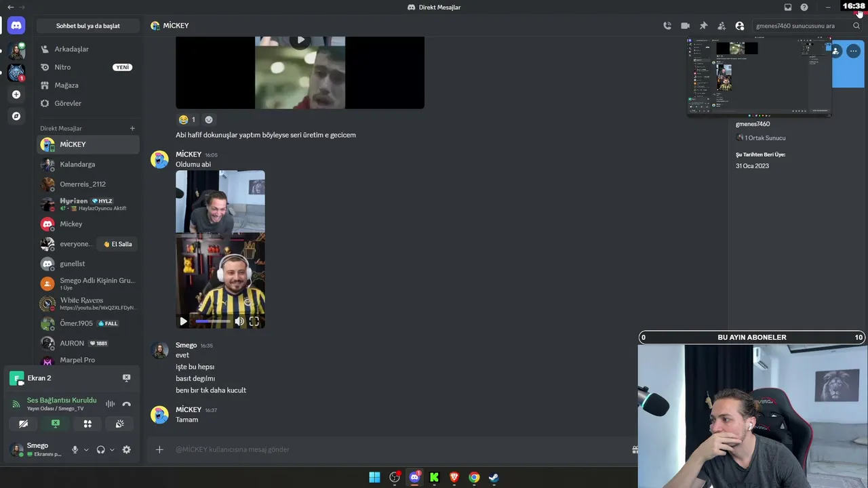This screenshot has height=488, width=868.
Task: Focus the message input for MİCKEY
Action: coord(400,449)
